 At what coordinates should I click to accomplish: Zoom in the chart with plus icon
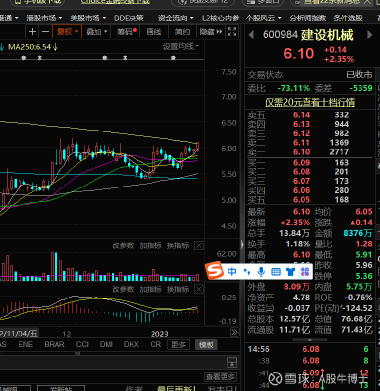32,32
